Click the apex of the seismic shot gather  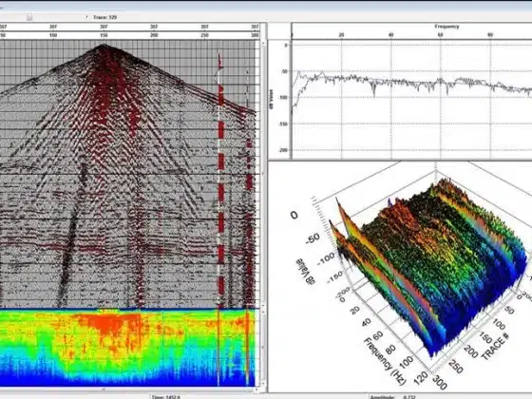104,46
